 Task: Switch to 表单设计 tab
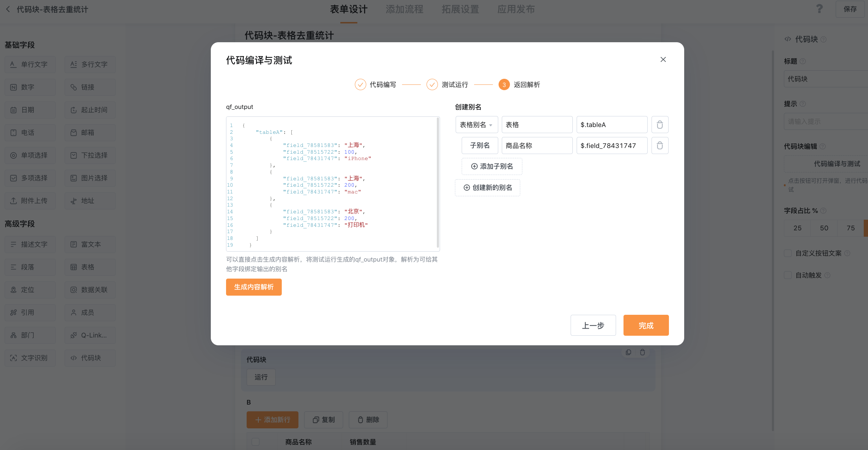coord(349,9)
